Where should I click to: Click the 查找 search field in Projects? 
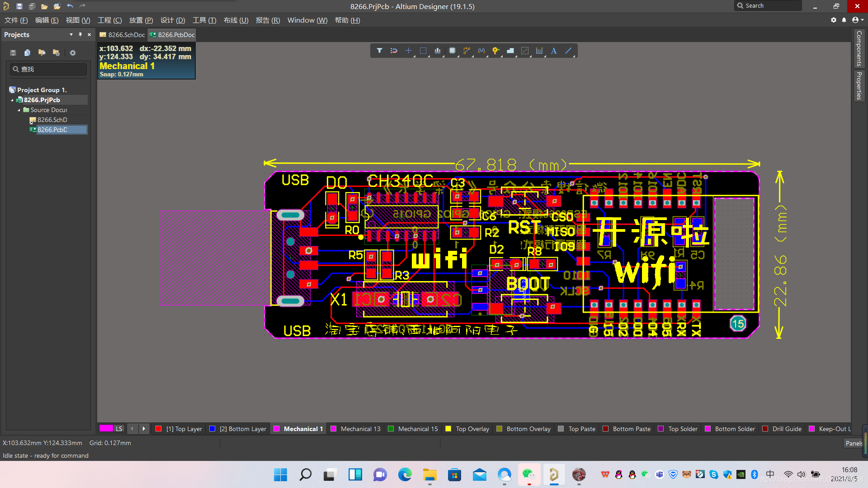pyautogui.click(x=48, y=69)
